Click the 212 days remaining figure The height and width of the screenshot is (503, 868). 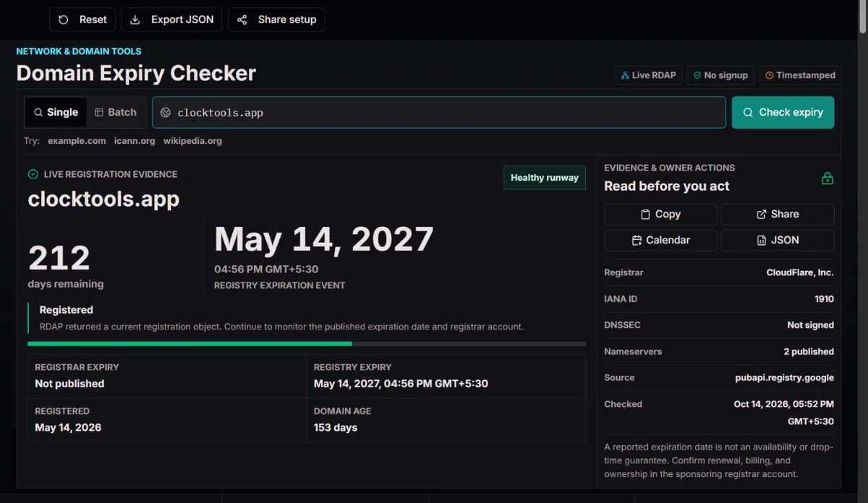[x=59, y=258]
